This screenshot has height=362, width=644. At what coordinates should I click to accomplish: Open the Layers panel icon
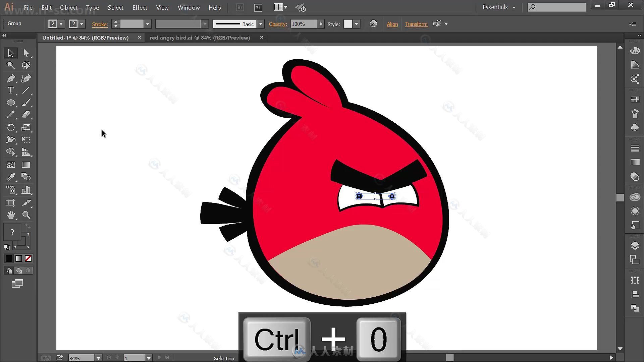[x=635, y=246]
